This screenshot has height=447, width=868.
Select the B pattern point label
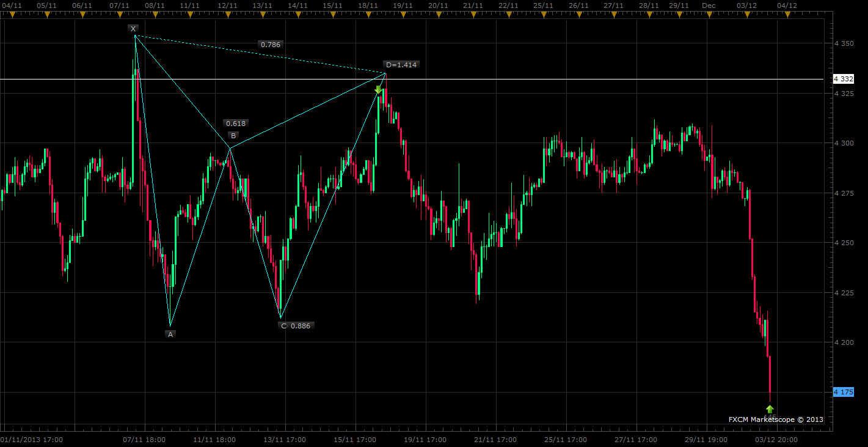coord(233,135)
